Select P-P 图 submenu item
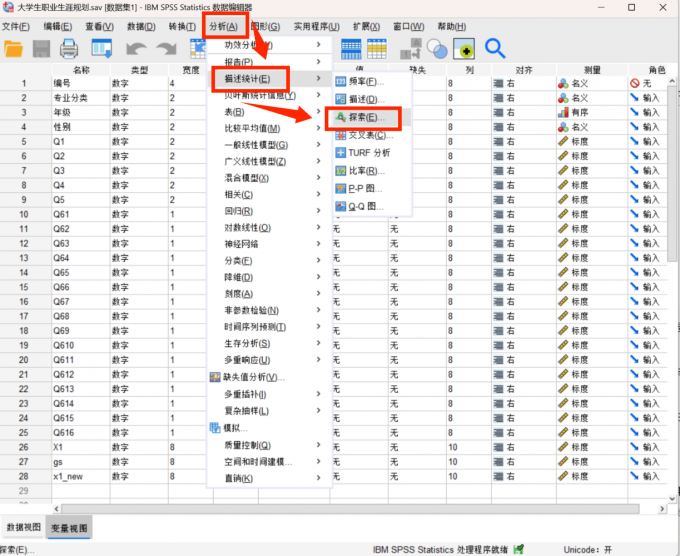680x556 pixels. (x=372, y=189)
